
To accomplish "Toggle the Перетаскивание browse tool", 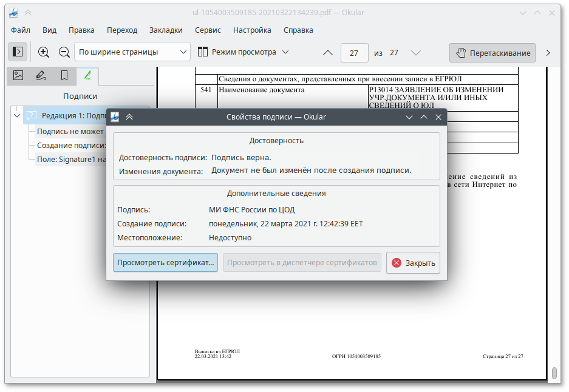I will pyautogui.click(x=492, y=53).
